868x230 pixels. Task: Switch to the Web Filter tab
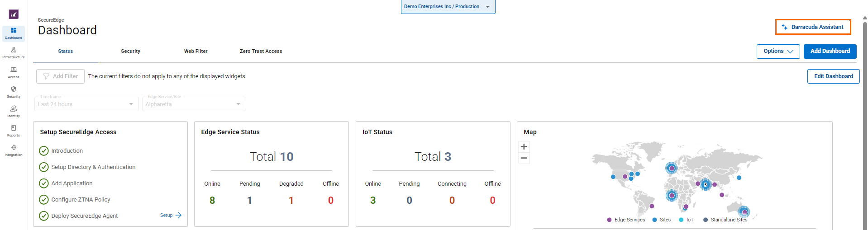(196, 52)
